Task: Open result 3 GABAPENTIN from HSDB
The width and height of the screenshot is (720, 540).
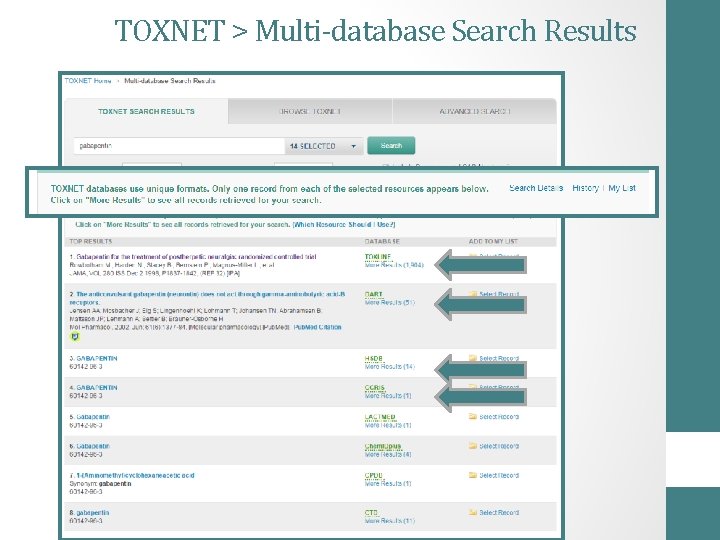Action: [x=96, y=358]
